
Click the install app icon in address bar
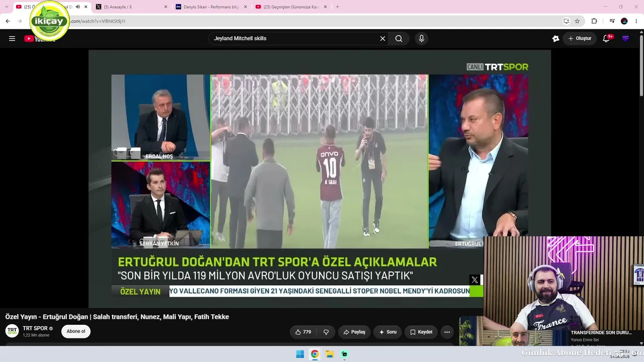[x=567, y=21]
